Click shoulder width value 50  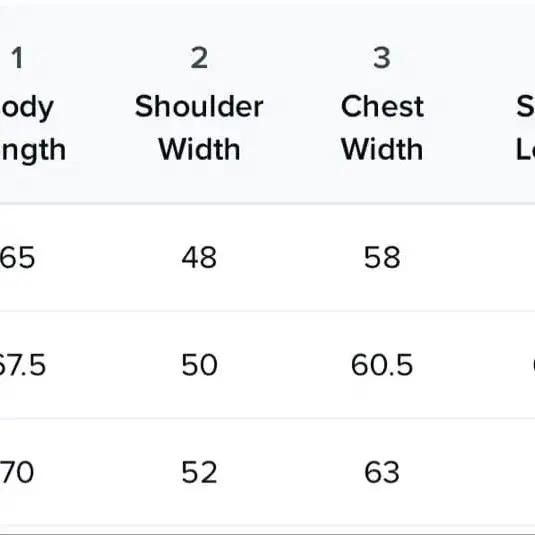[x=199, y=365]
